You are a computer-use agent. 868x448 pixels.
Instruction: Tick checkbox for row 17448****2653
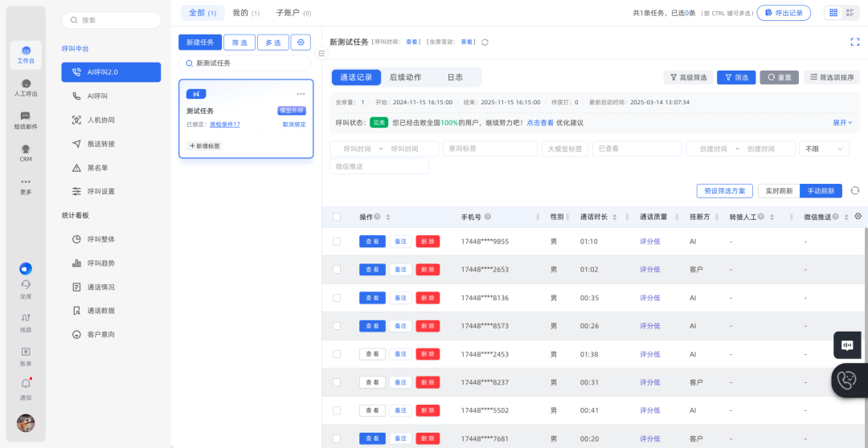[337, 269]
